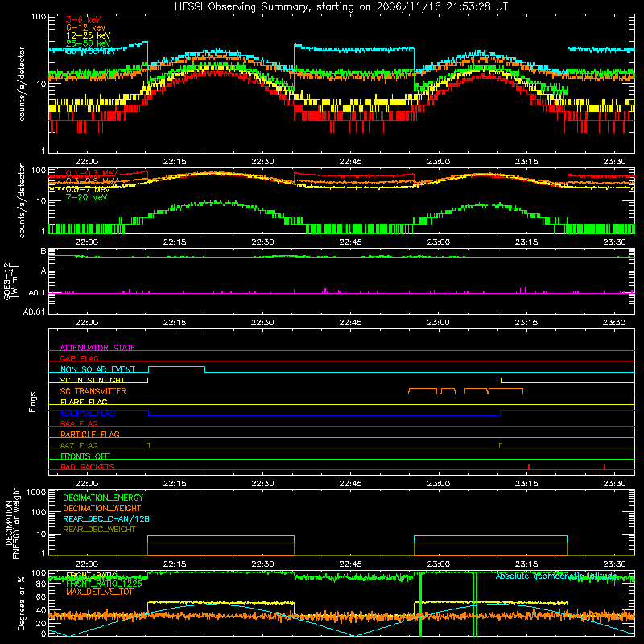Select the green 25-50 keV legend label
This screenshot has width=644, height=644.
[89, 43]
